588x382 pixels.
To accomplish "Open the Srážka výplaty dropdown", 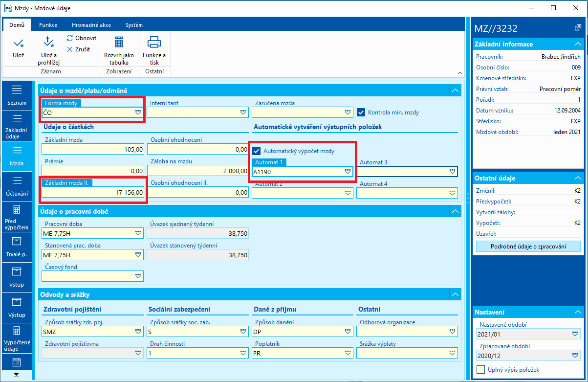I will tap(453, 353).
